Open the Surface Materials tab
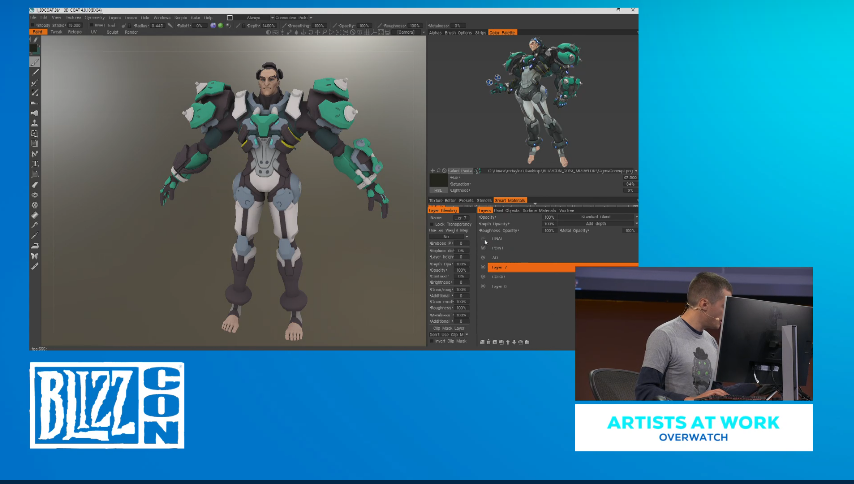This screenshot has width=854, height=484. tap(539, 210)
